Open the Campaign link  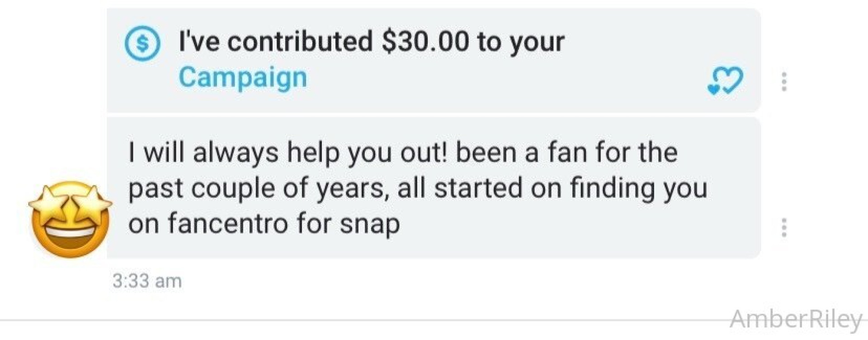coord(243,77)
